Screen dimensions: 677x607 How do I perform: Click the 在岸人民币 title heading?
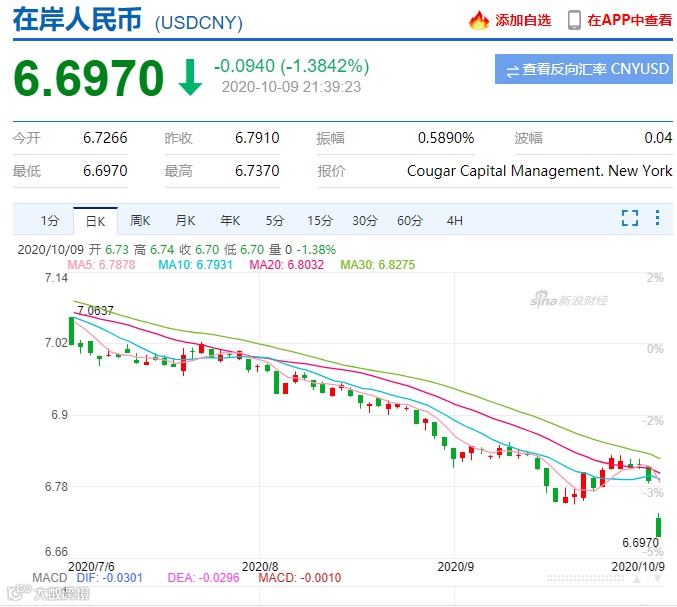tap(77, 20)
